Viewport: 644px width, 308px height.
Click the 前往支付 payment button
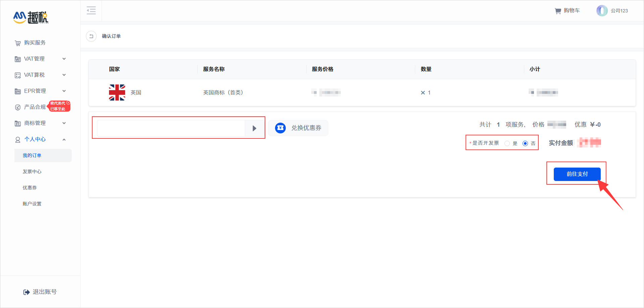(x=577, y=174)
